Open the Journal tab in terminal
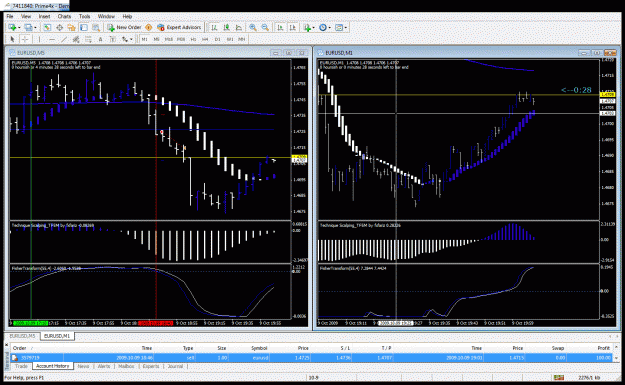 point(175,366)
